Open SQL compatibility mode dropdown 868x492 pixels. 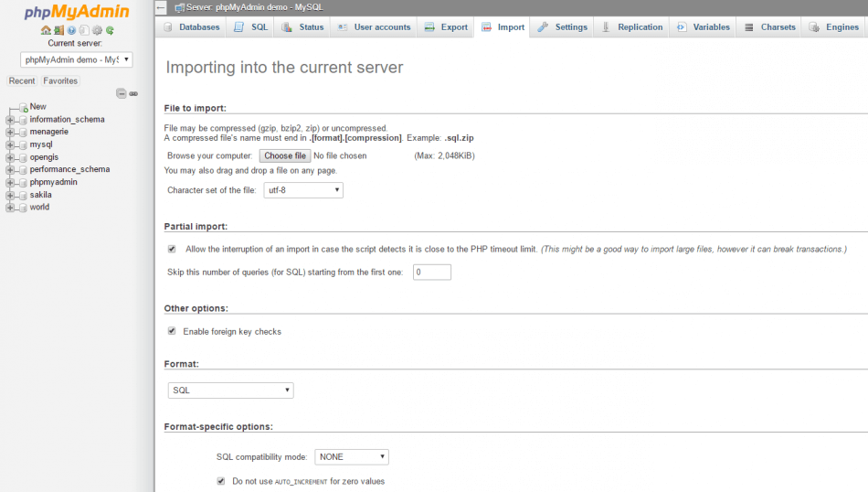click(x=352, y=456)
